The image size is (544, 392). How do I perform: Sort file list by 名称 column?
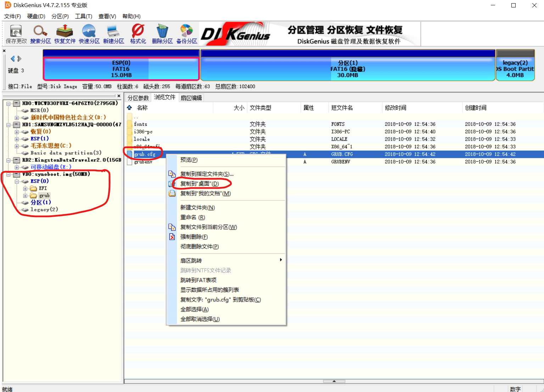[142, 108]
